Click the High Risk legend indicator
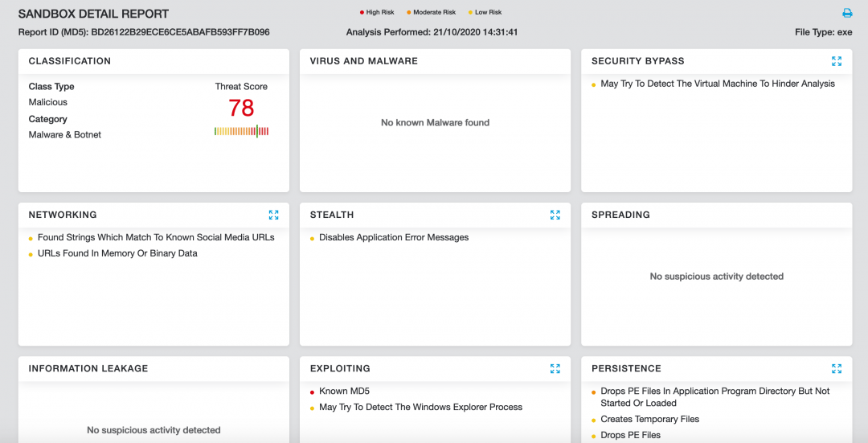Image resolution: width=868 pixels, height=443 pixels. (x=376, y=13)
